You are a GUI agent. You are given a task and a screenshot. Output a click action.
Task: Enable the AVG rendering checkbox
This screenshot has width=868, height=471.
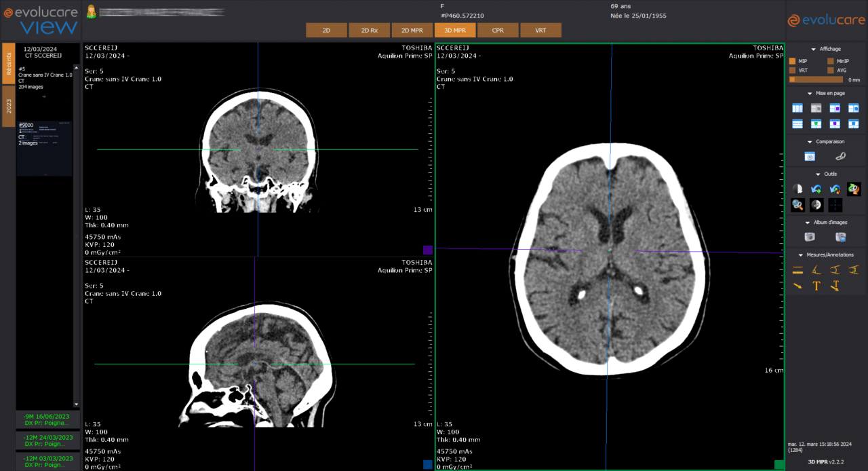[x=830, y=70]
